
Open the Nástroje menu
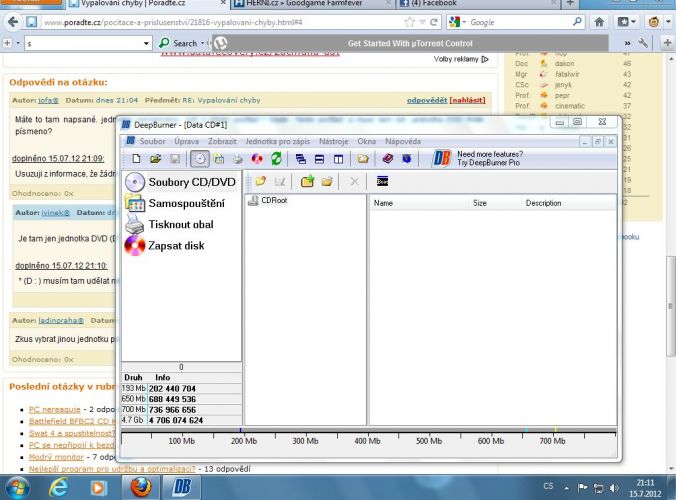click(x=333, y=141)
